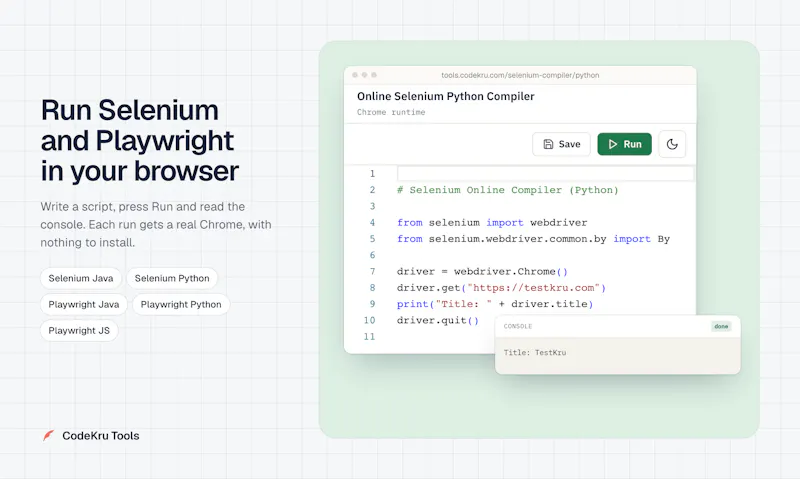Image resolution: width=800 pixels, height=479 pixels.
Task: Click the 'Run Selenium and Playwright' headline
Action: coord(139,140)
